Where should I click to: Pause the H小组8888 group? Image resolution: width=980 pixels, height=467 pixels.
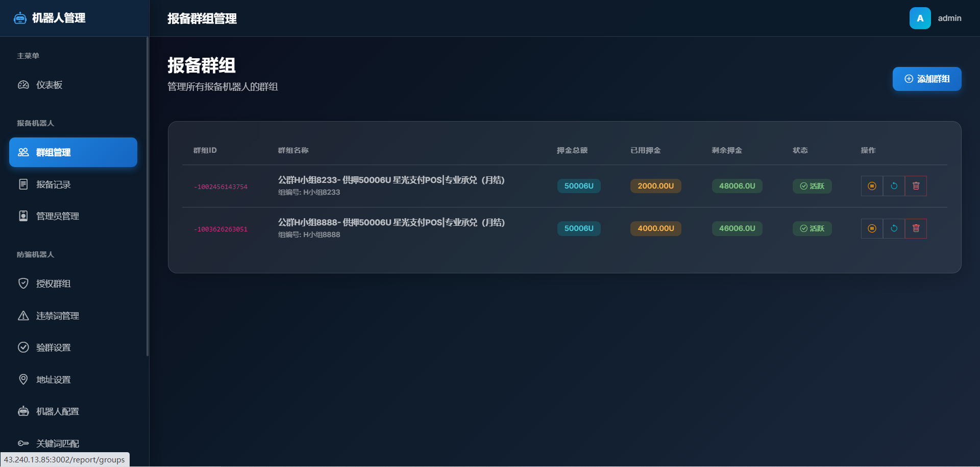[872, 228]
